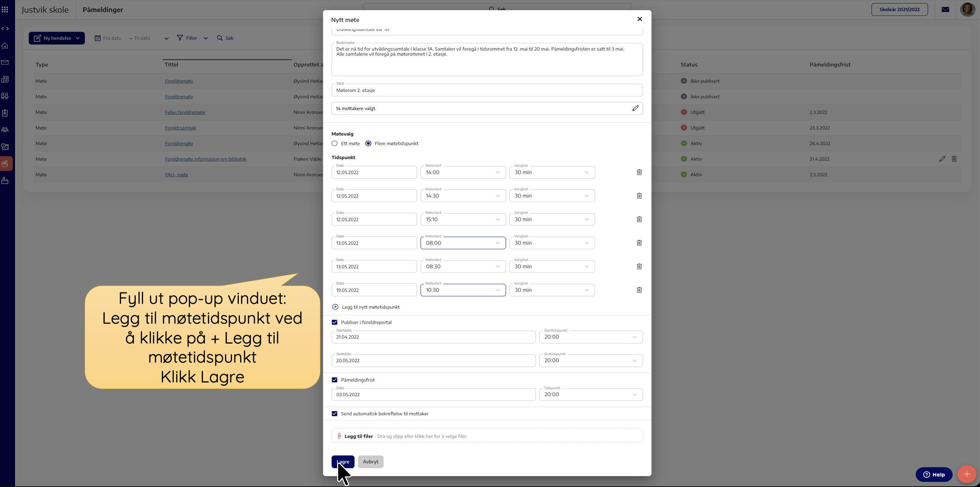Delete the 12.05.2022 14:30 meeting time
The image size is (980, 487).
(x=639, y=196)
